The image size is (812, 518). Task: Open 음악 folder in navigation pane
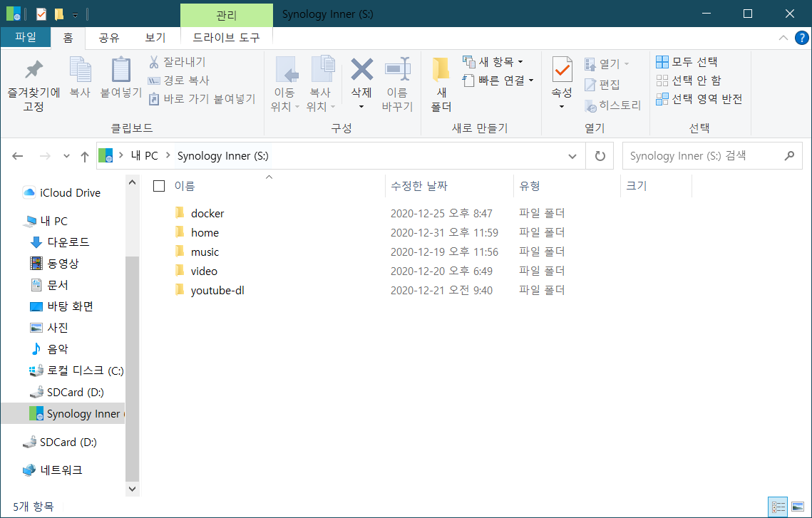[x=49, y=349]
